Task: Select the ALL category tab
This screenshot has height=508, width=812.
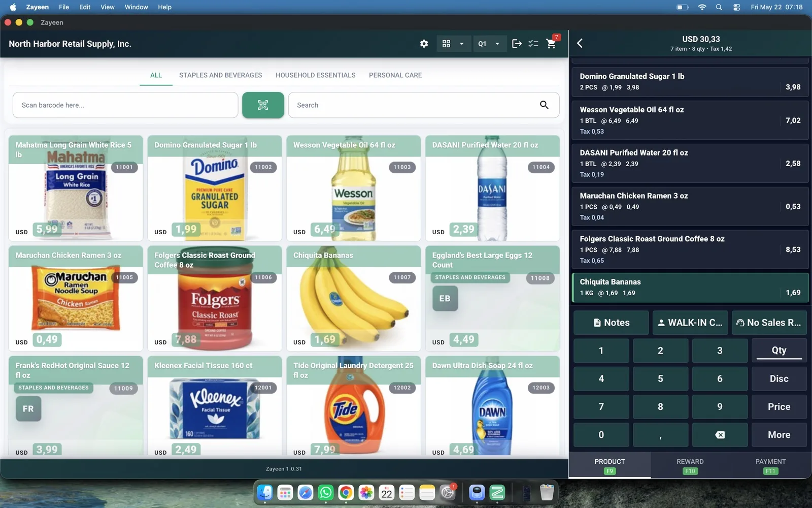Action: (x=156, y=75)
